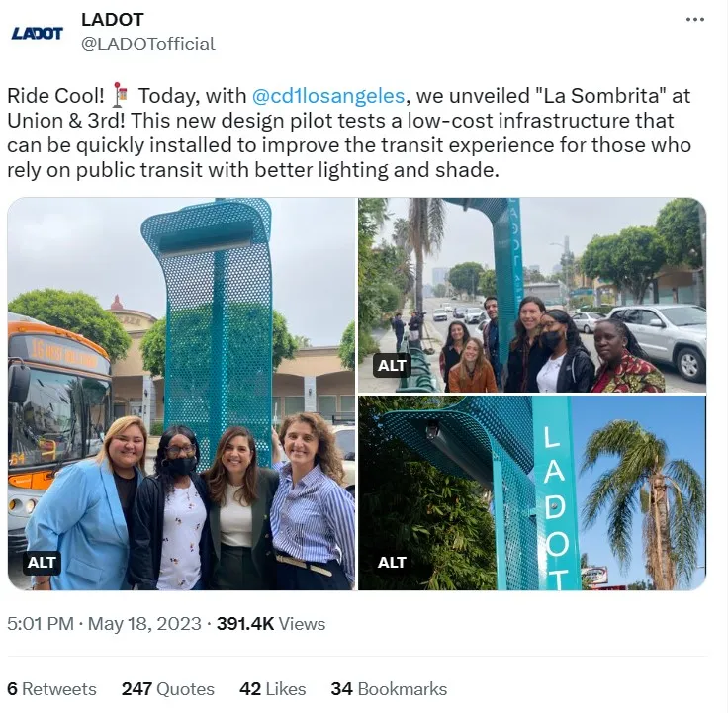Open the 34 Bookmarks count
The height and width of the screenshot is (713, 728).
(x=389, y=689)
